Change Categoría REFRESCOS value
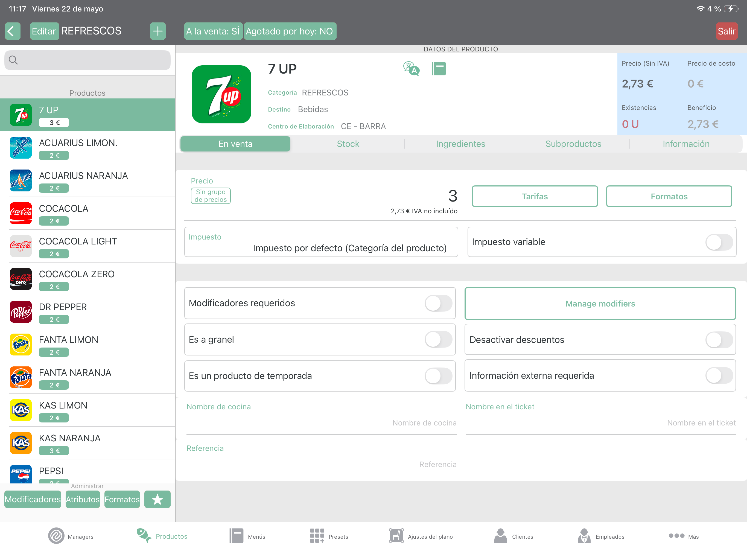The image size is (747, 560). [x=325, y=92]
